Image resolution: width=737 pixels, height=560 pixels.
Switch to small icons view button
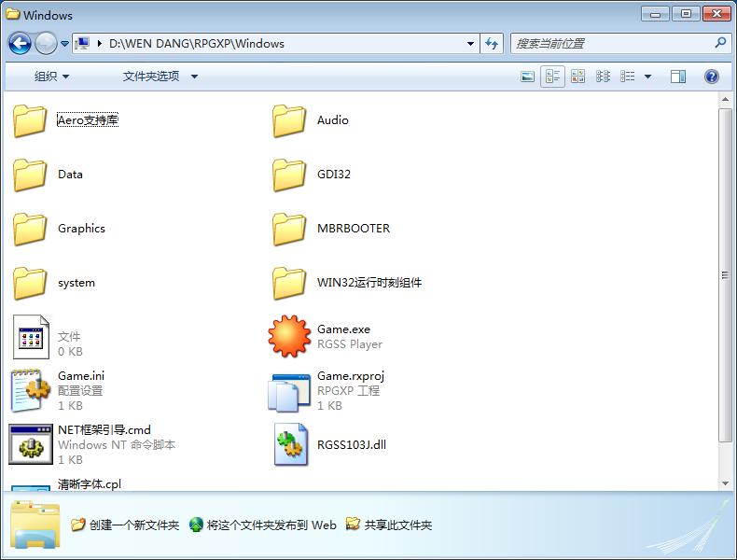tap(603, 77)
